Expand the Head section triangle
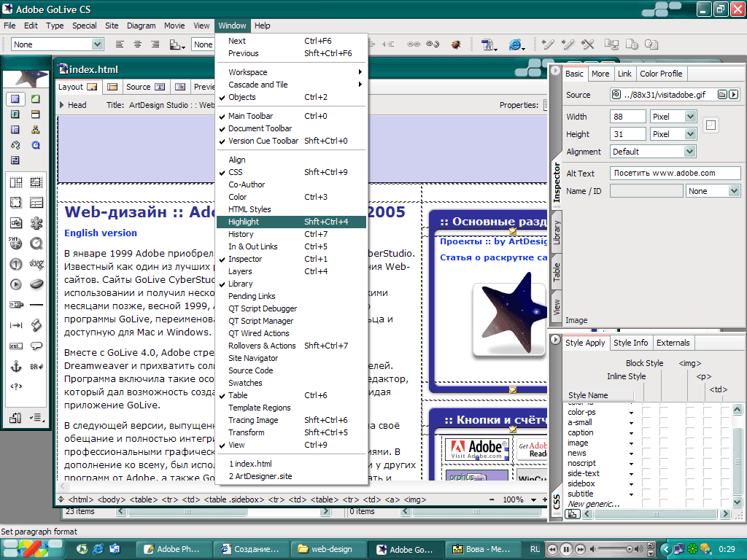This screenshot has width=747, height=560. (x=61, y=105)
